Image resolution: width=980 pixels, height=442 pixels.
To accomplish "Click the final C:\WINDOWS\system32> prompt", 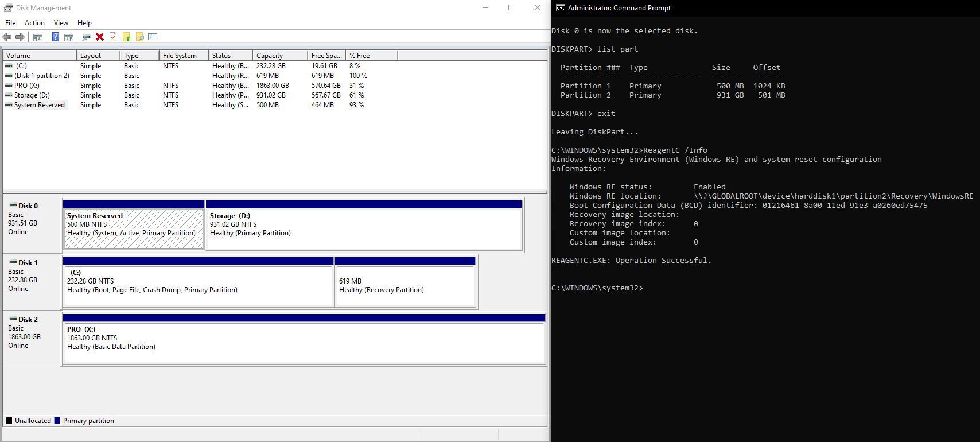I will coord(597,288).
